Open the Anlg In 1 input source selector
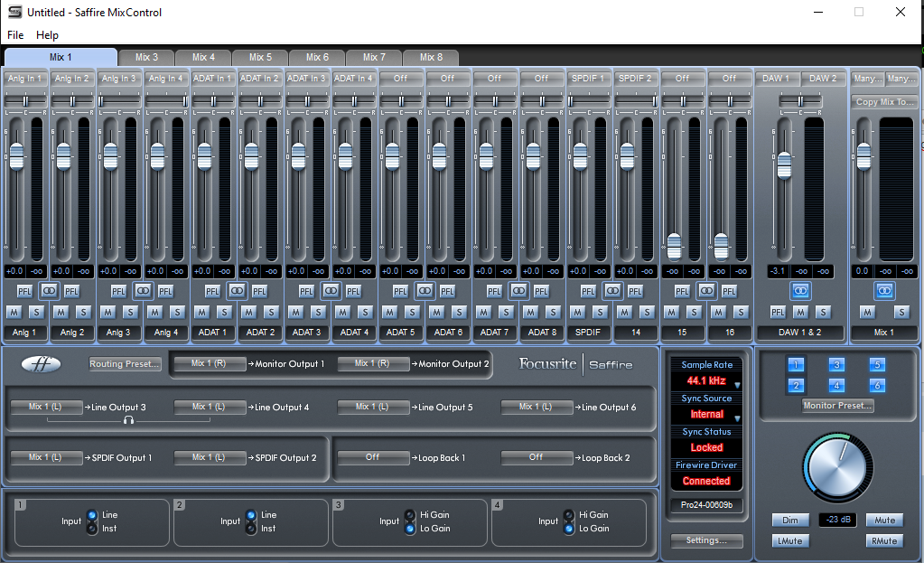The image size is (924, 563). pos(25,79)
